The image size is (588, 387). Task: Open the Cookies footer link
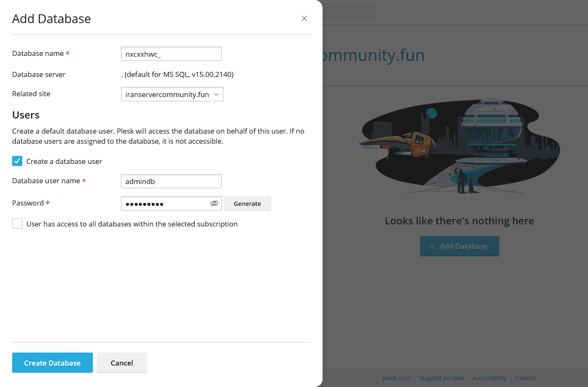tap(525, 378)
